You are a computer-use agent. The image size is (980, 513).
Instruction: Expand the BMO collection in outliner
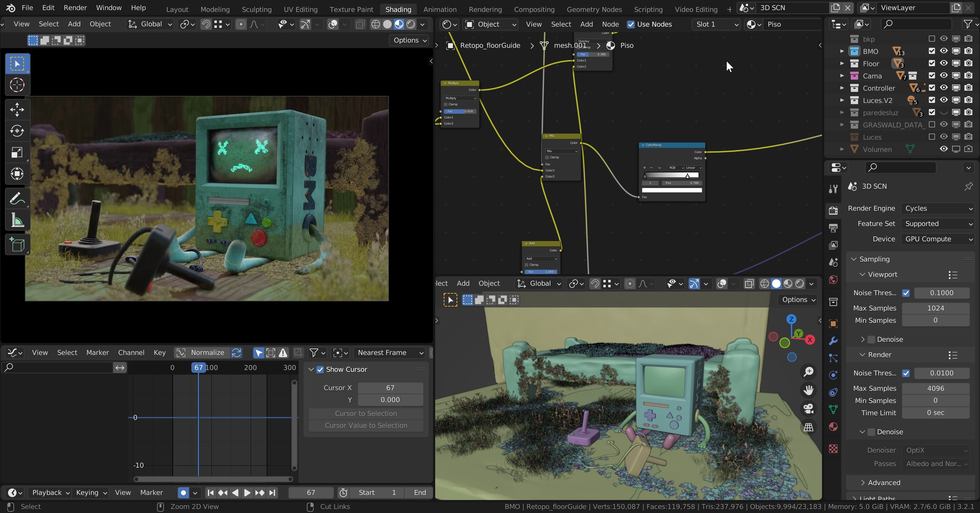[842, 51]
